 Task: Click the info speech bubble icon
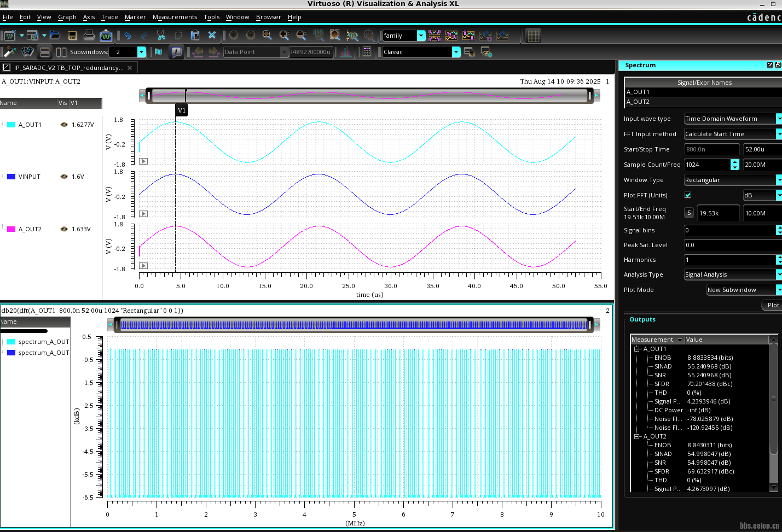176,52
